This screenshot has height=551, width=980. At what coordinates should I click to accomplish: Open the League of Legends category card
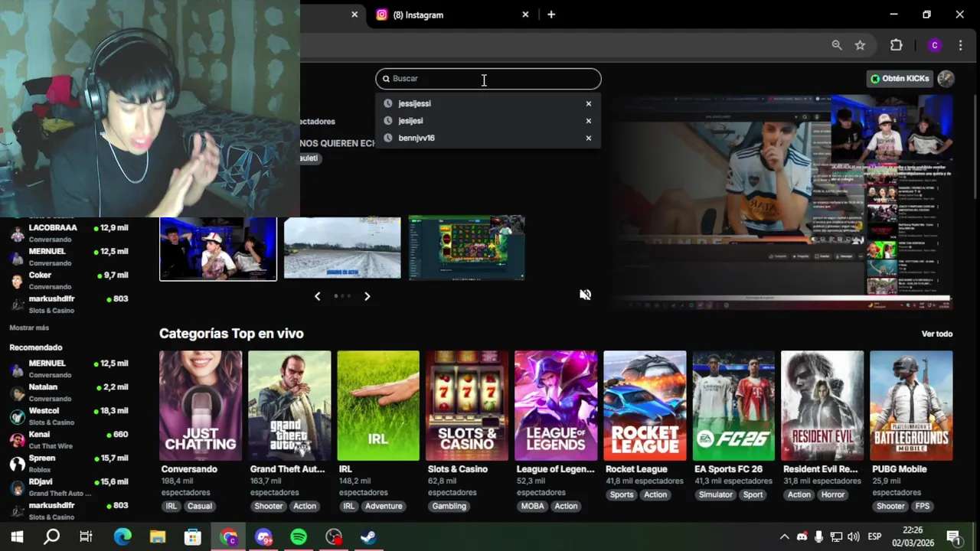click(x=556, y=406)
